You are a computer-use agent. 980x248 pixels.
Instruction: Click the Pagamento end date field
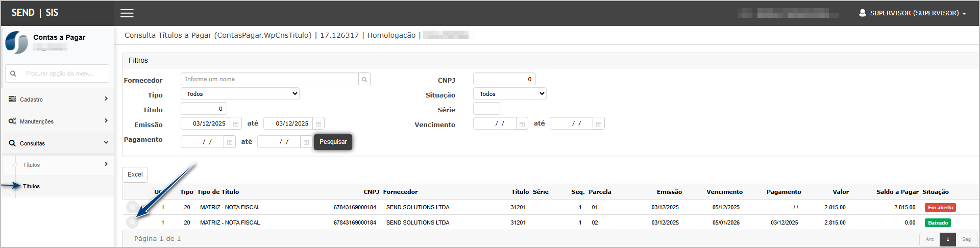(x=279, y=142)
